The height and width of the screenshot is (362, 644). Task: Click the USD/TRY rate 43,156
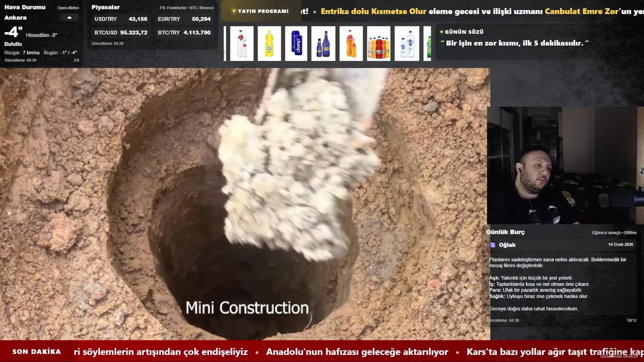tap(138, 19)
